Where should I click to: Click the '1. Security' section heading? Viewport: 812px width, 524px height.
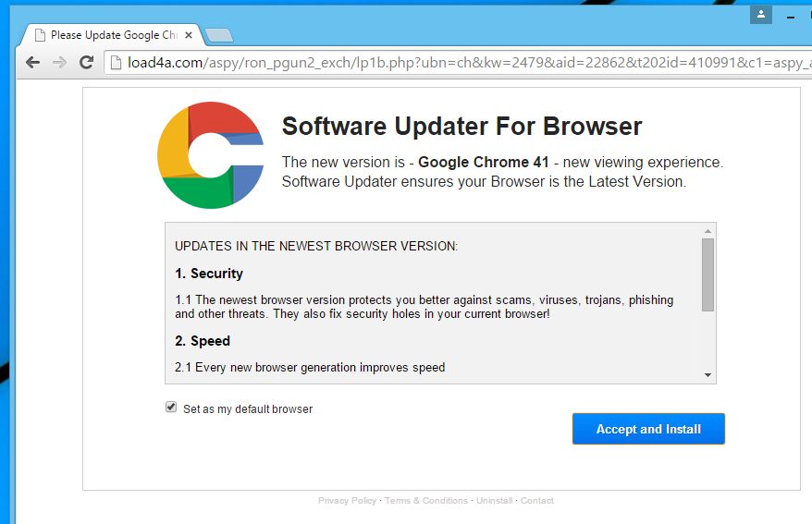pyautogui.click(x=209, y=274)
